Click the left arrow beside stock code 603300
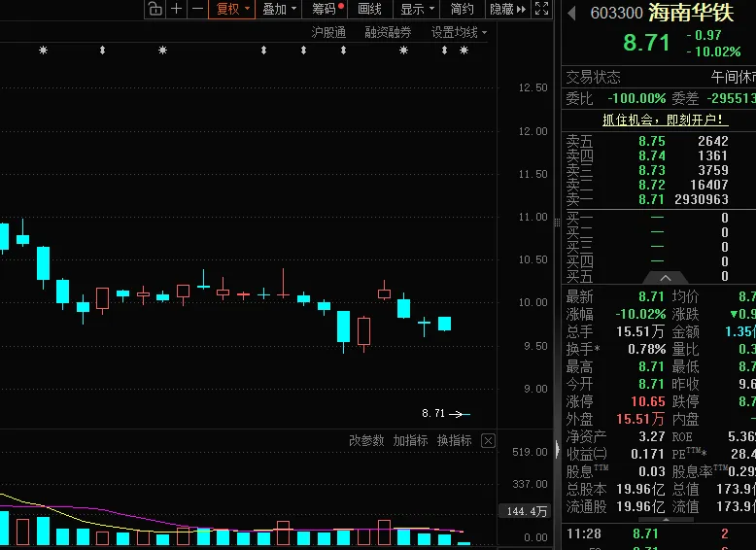This screenshot has width=756, height=550. [570, 14]
